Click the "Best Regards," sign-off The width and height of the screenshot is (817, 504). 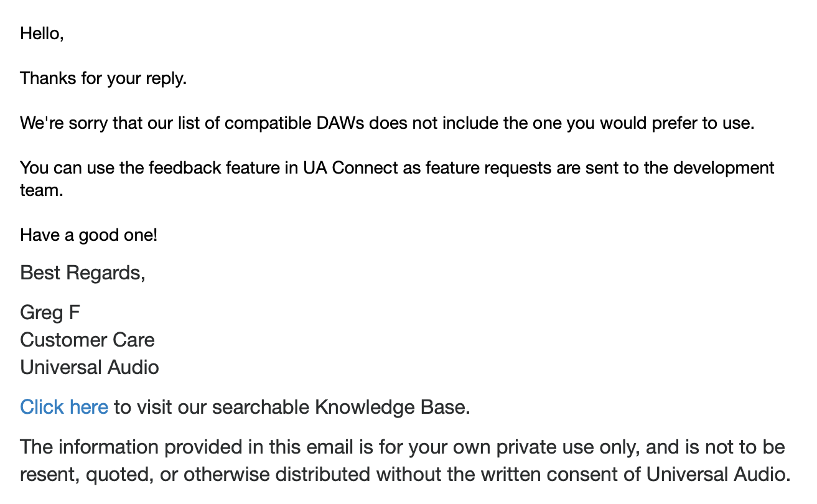[x=83, y=273]
